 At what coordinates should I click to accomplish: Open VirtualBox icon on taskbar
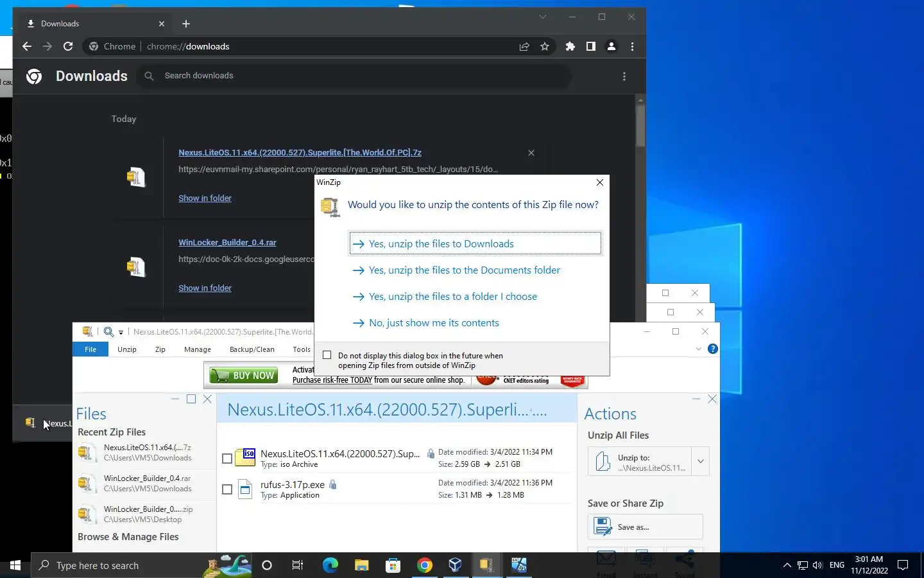[x=455, y=565]
